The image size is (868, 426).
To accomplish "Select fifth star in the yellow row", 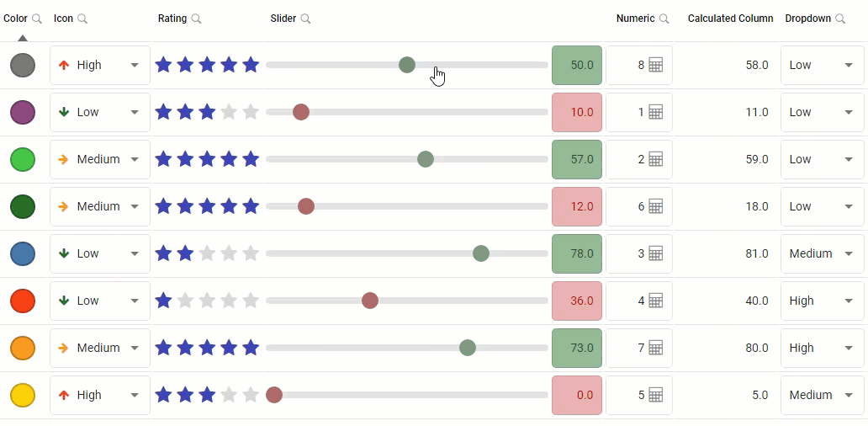I will click(x=251, y=395).
